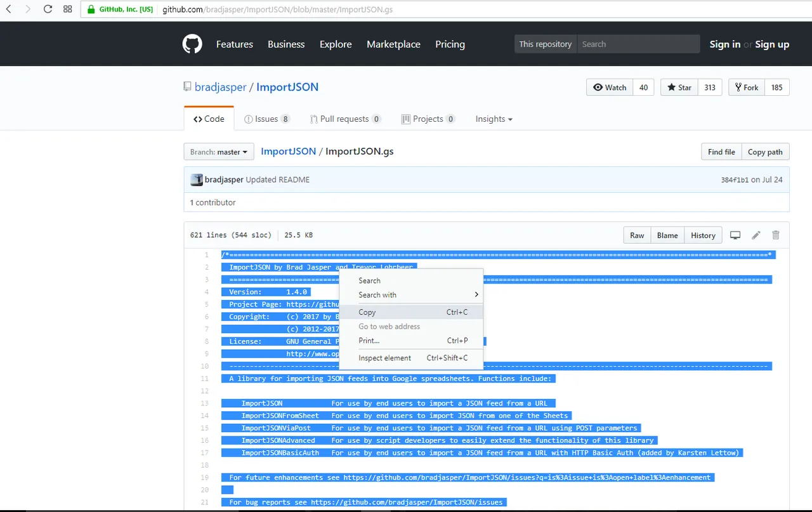Click the 1 contributor text
This screenshot has width=812, height=512.
[x=213, y=202]
